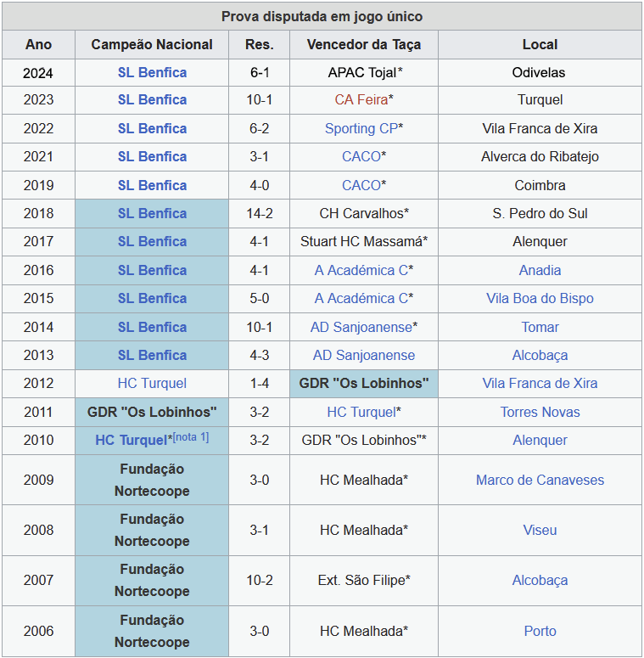
Task: Open the nota 1 footnote reference
Action: click(190, 437)
